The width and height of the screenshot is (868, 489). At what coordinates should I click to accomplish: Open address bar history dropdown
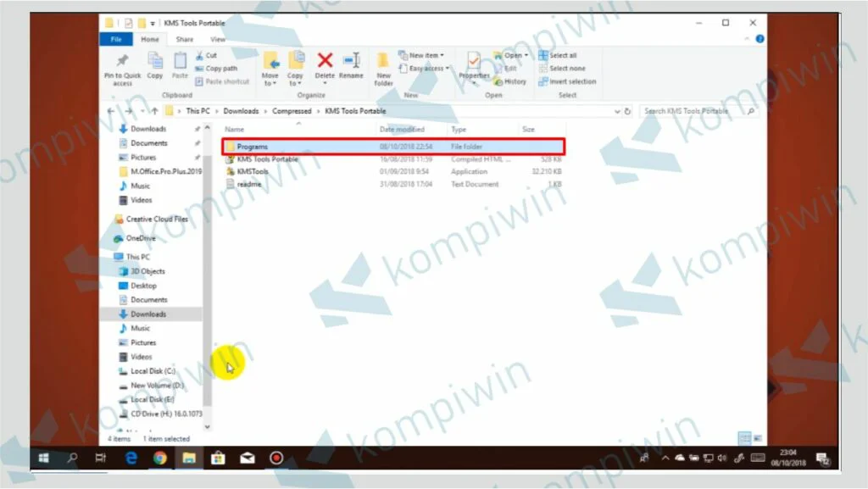[x=617, y=111]
